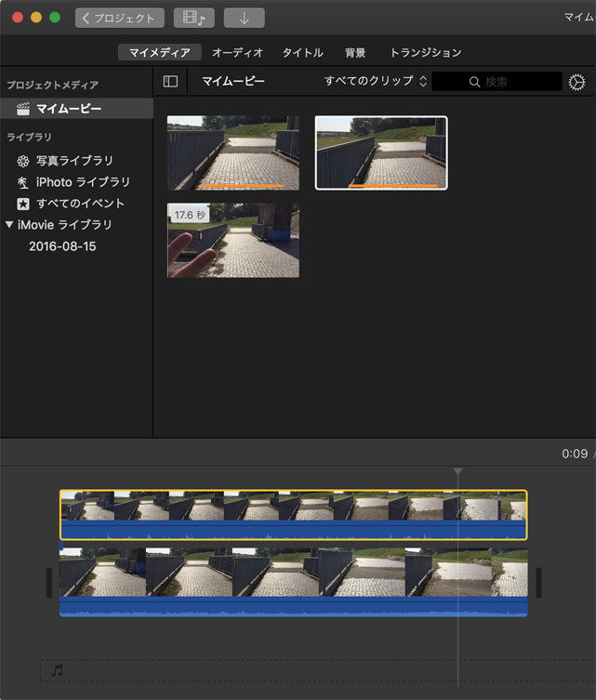
Task: Click the 17.6 秒 duration badge
Action: pyautogui.click(x=190, y=215)
